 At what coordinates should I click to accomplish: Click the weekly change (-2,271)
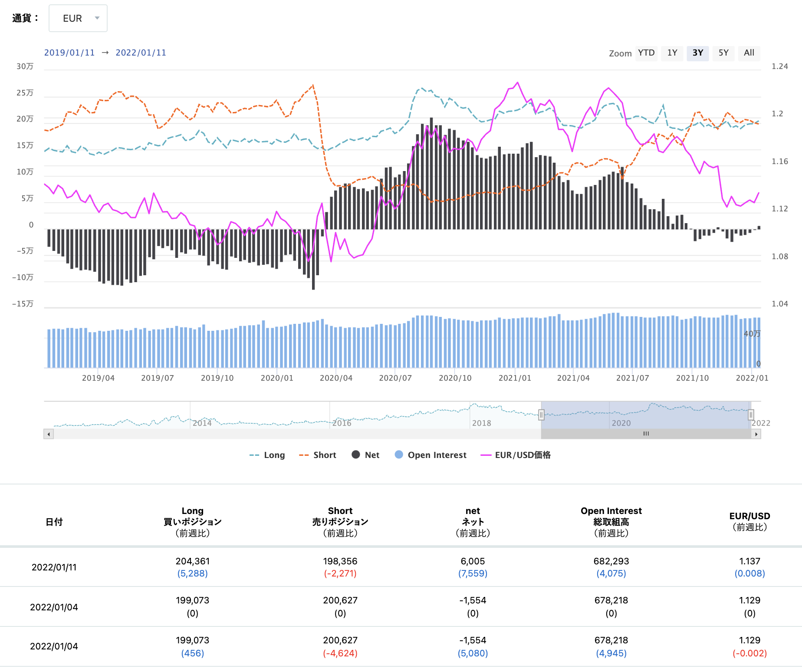[x=340, y=573]
